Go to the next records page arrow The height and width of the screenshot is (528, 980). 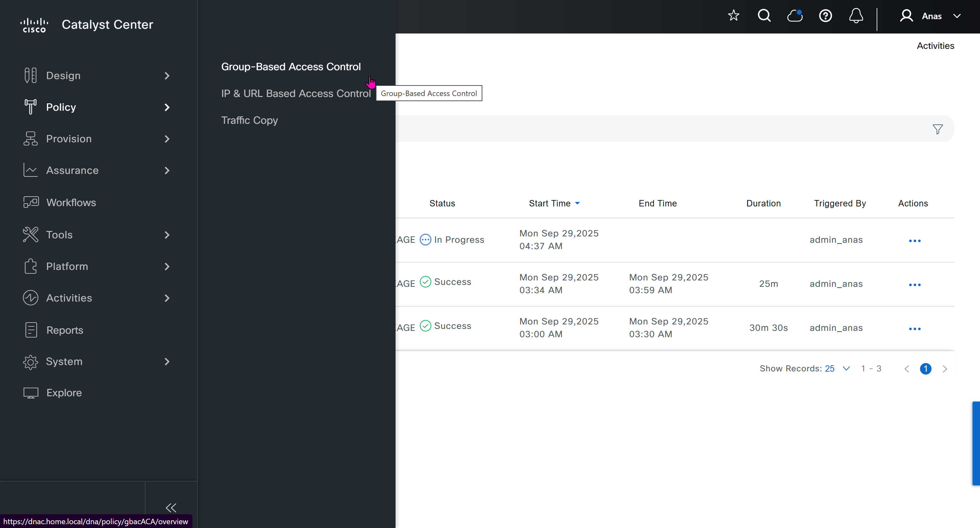[x=945, y=368]
